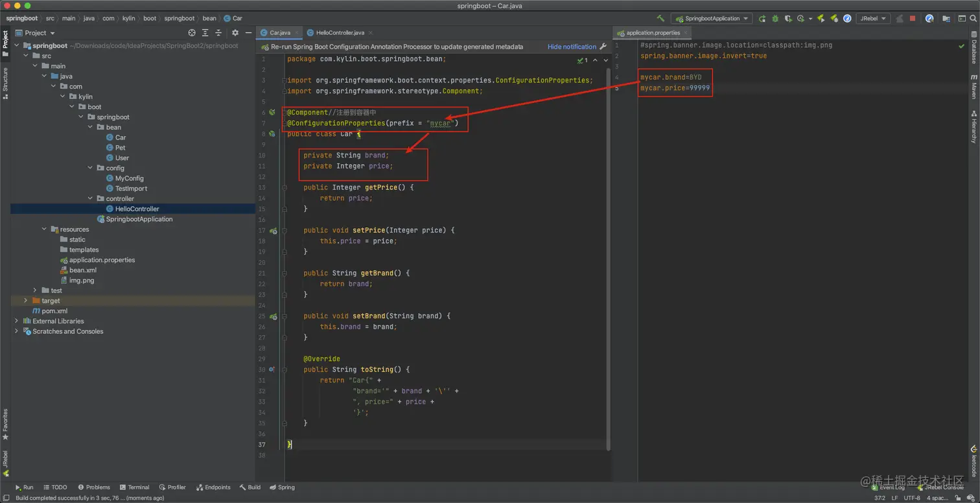Viewport: 980px width, 503px height.
Task: Open the Run tool window
Action: (24, 487)
